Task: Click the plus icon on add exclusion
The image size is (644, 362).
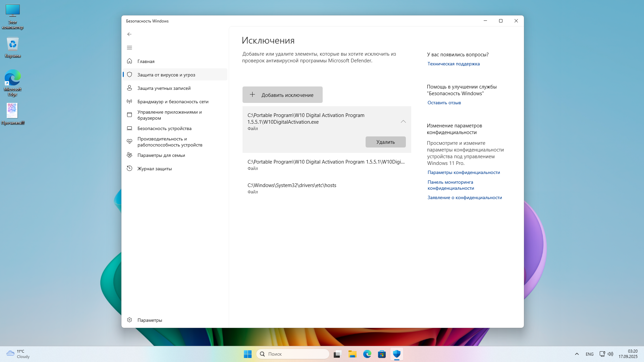Action: 253,95
